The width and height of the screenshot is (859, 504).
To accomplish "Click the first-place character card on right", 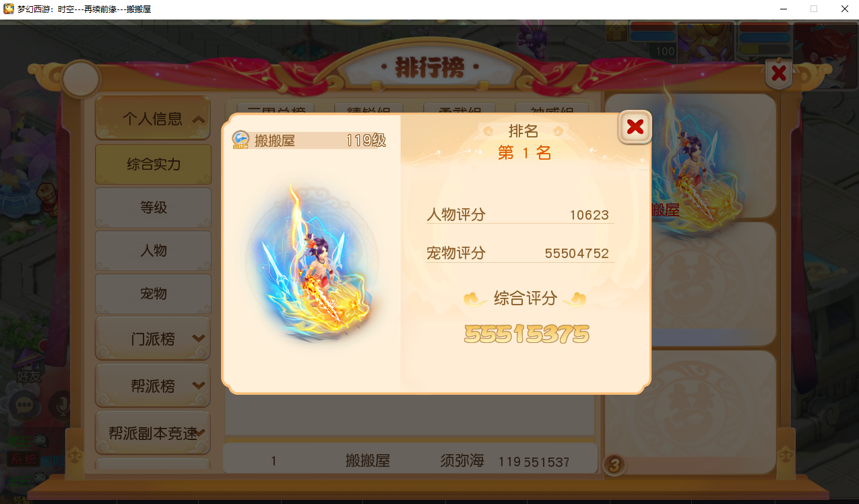I will (x=691, y=156).
